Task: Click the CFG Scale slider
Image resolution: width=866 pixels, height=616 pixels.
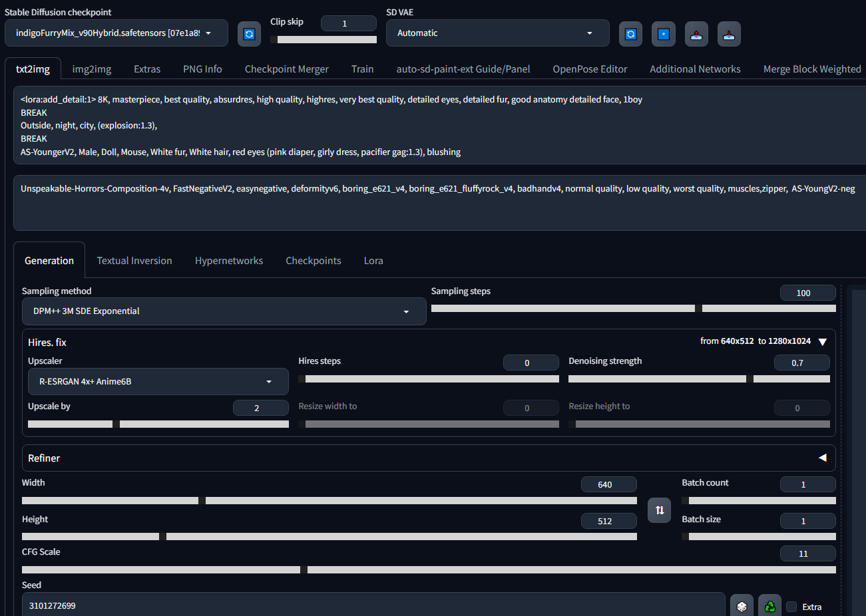Action: [429, 569]
